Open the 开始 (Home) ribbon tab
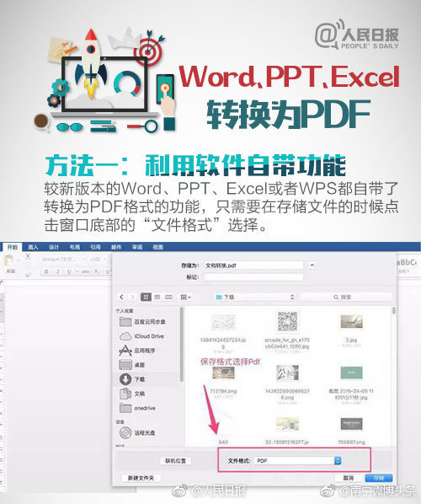This screenshot has height=504, width=421. [x=12, y=247]
